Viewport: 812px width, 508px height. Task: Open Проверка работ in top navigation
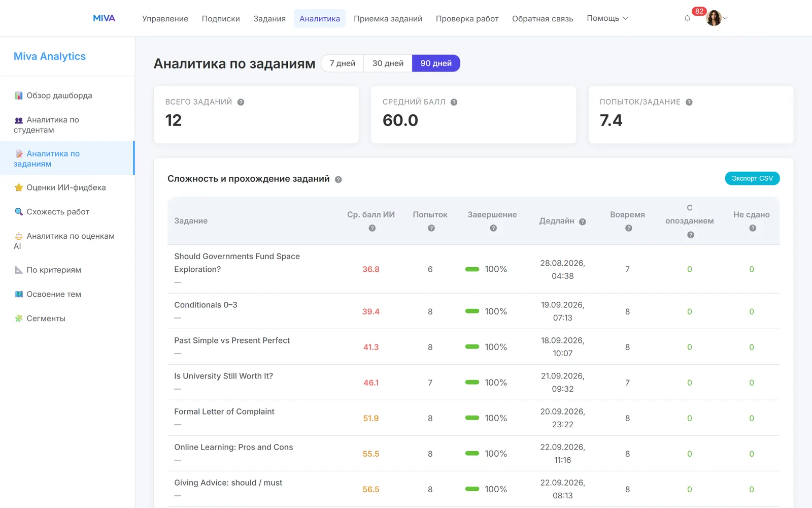pos(467,19)
